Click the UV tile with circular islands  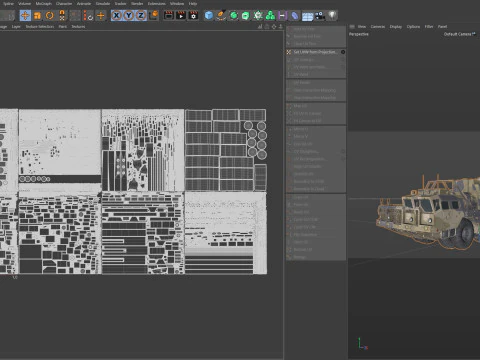(226, 150)
